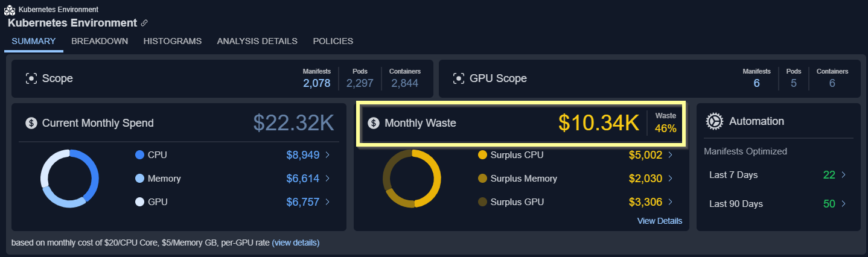This screenshot has height=257, width=868.
Task: Expand the Surplus CPU chevron
Action: click(670, 155)
